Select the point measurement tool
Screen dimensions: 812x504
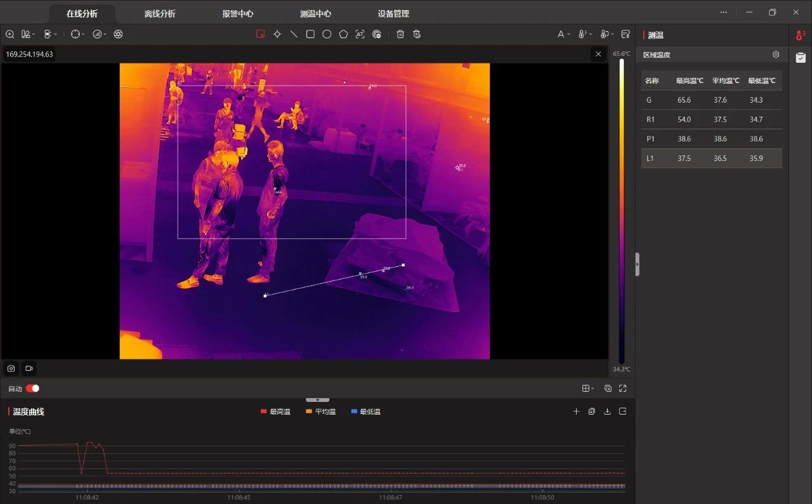click(x=277, y=34)
